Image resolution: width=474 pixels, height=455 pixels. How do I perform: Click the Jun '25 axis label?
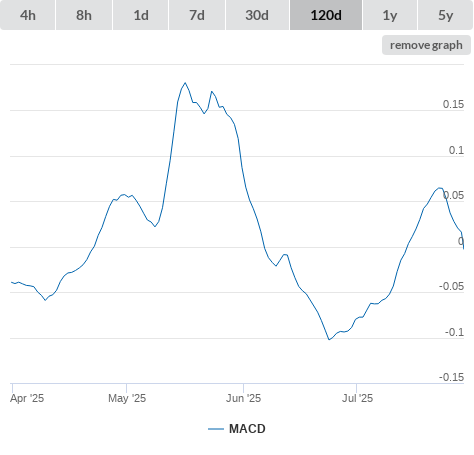coord(243,398)
